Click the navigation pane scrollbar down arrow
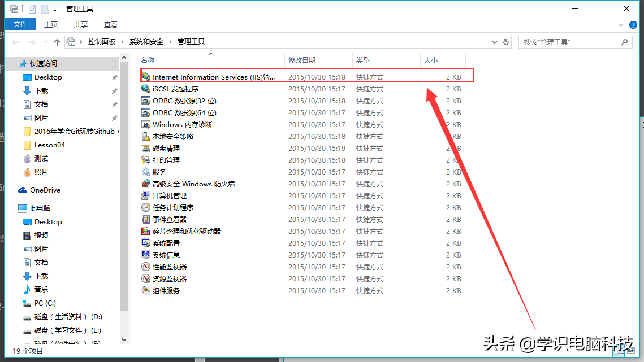The width and height of the screenshot is (644, 362). [x=124, y=340]
